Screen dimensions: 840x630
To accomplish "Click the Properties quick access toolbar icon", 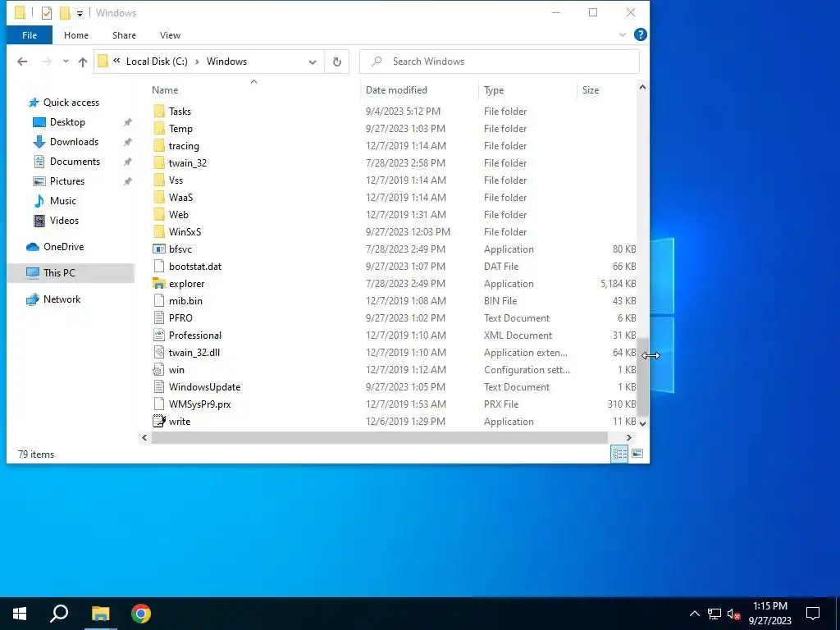I will click(x=47, y=13).
